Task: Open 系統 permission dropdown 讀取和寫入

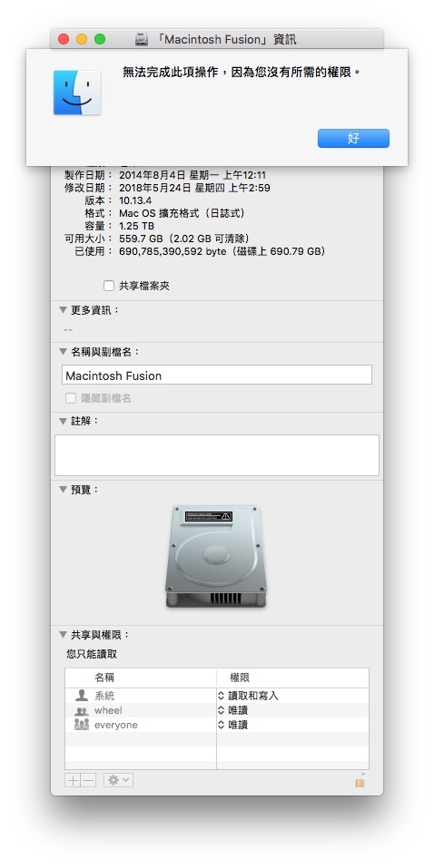Action: pos(248,696)
